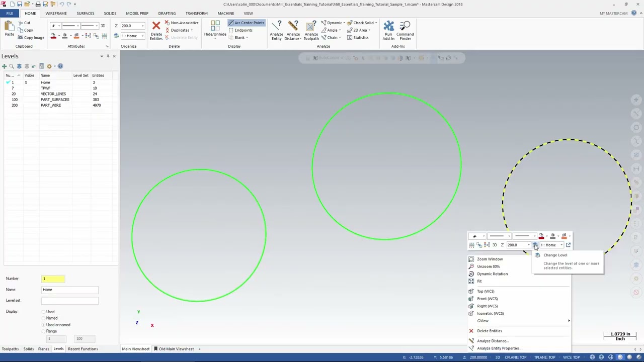Viewport: 644px width, 362px height.
Task: Toggle 3D mode in Attributes group
Action: point(103,26)
